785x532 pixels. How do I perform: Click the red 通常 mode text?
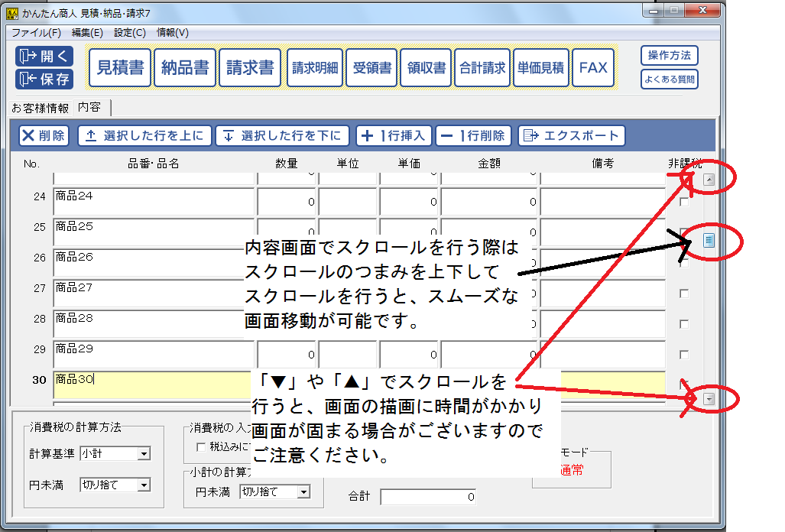[x=572, y=470]
